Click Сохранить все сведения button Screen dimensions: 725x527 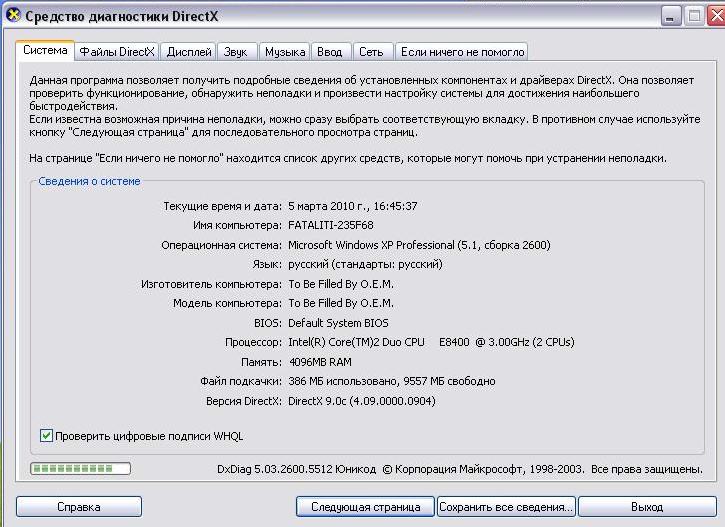(506, 507)
